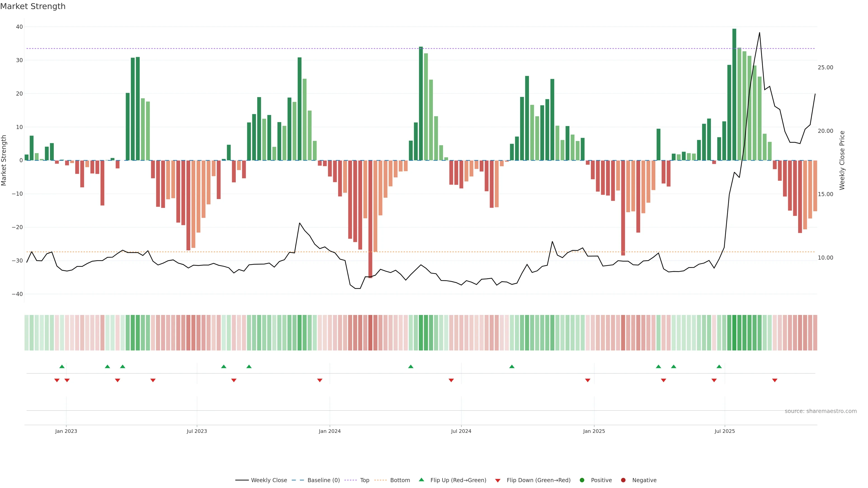Toggle the Weekly Close legend label

pos(269,480)
